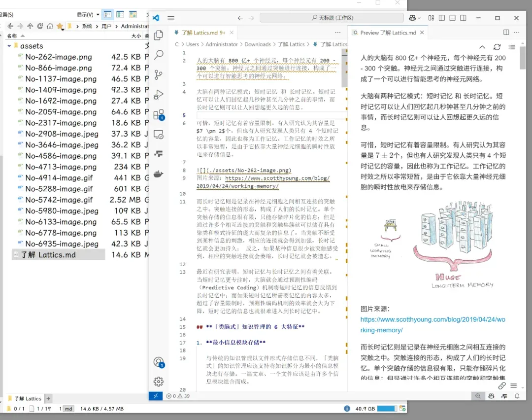Toggle bottom panel visibility
This screenshot has height=420, width=532.
coord(452,18)
